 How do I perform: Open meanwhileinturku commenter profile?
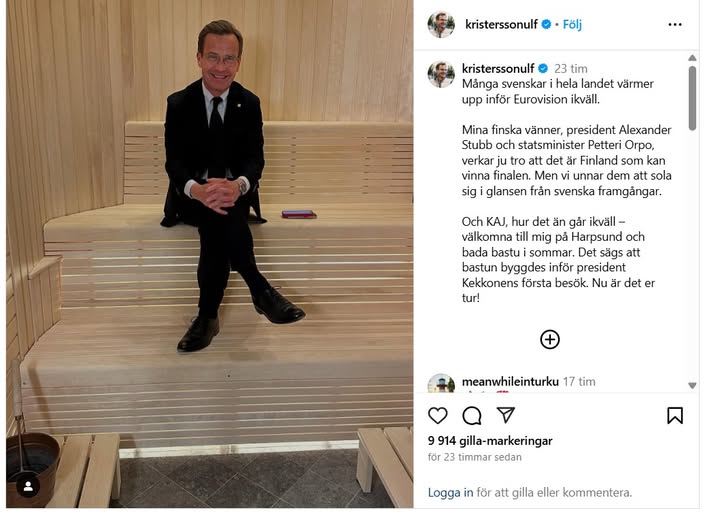[x=510, y=382]
